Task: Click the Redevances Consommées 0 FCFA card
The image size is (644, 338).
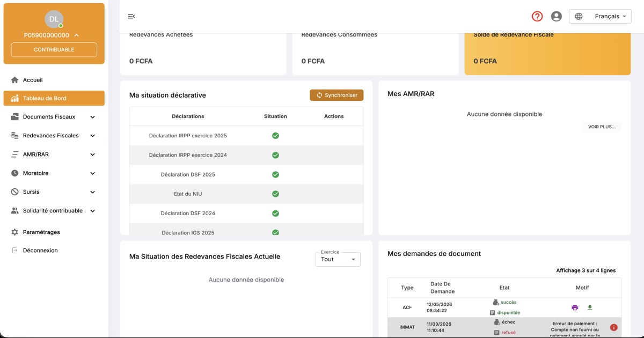Action: pyautogui.click(x=376, y=54)
